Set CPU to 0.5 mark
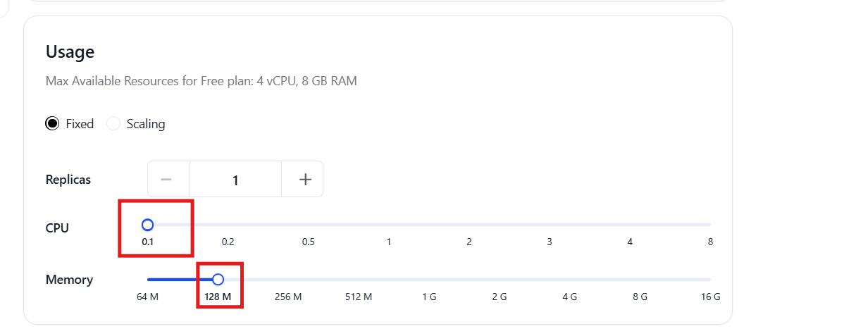This screenshot has height=336, width=868. tap(308, 242)
